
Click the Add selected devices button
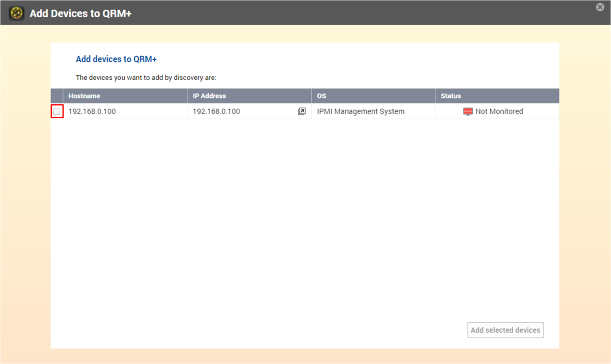point(506,330)
